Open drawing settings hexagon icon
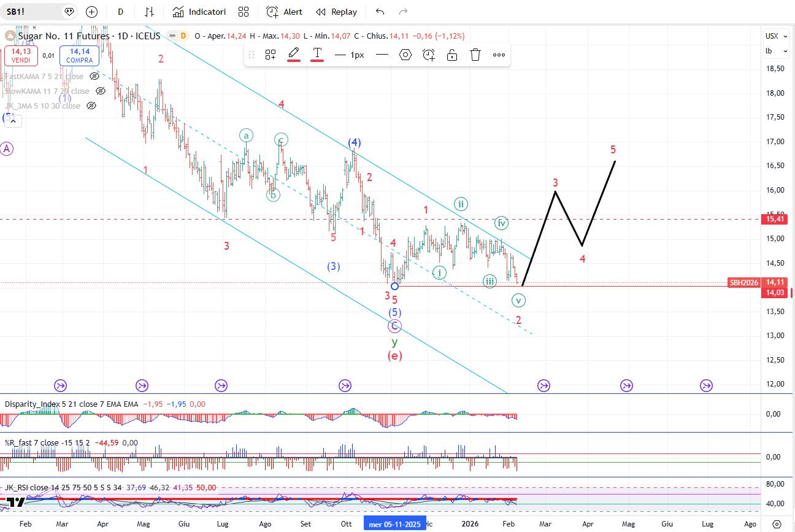 (x=405, y=55)
